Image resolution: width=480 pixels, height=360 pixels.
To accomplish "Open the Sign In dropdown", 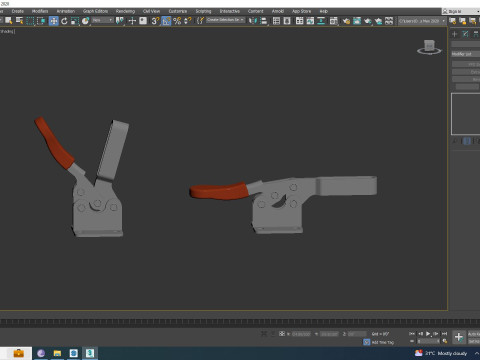I will pos(461,11).
